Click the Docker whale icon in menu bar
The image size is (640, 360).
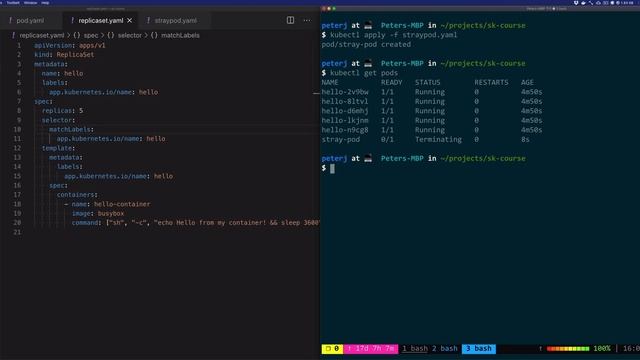tap(583, 2)
